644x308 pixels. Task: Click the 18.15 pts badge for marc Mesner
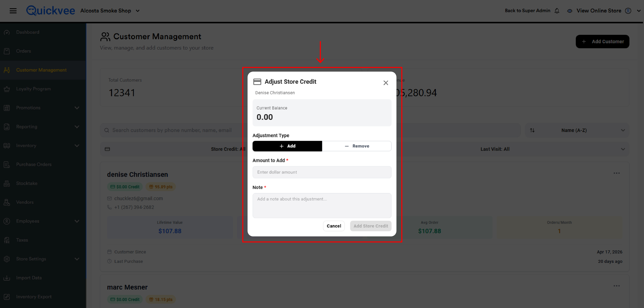pyautogui.click(x=161, y=300)
